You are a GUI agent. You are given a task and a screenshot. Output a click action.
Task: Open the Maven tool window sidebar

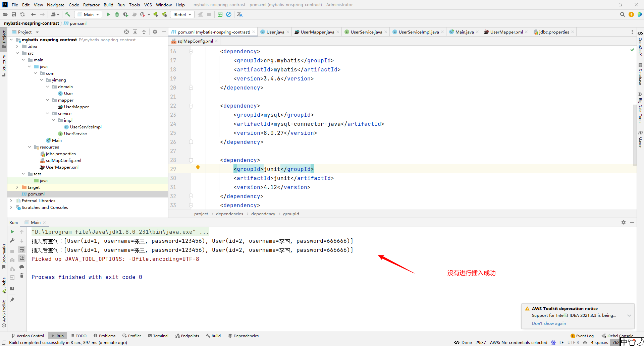640,139
